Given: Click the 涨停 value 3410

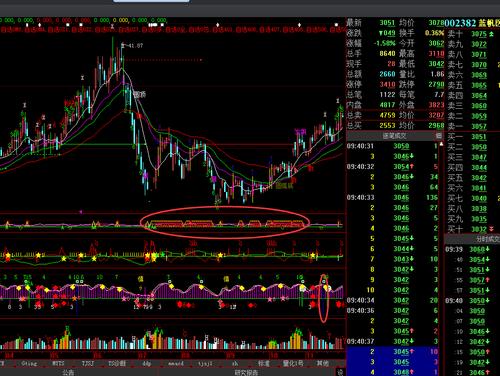Looking at the screenshot, I should 387,84.
